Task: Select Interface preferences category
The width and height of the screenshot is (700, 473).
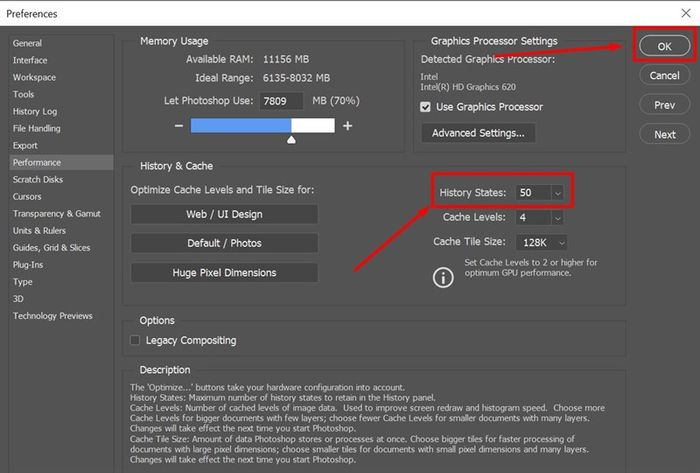Action: 30,60
